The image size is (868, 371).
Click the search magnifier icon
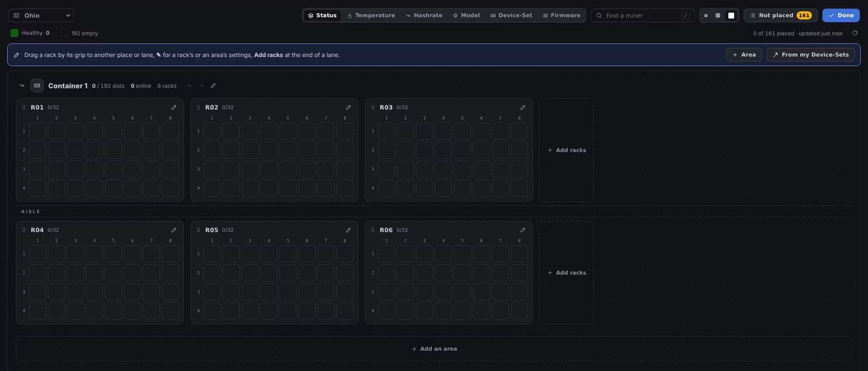599,16
